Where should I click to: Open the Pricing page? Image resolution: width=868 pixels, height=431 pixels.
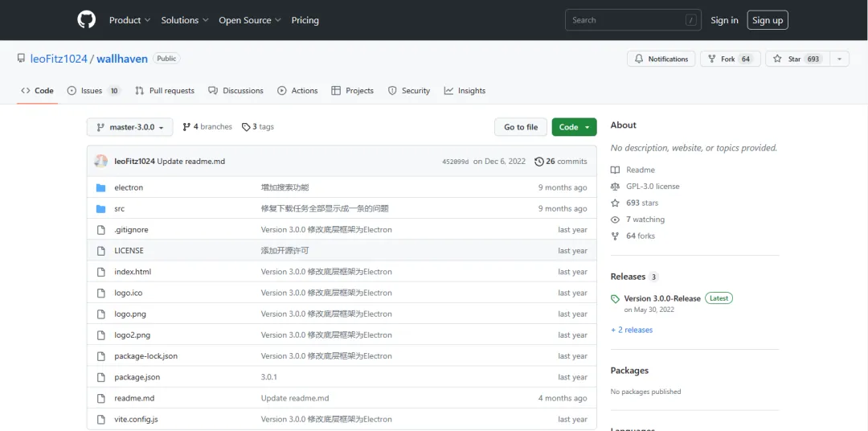(x=305, y=20)
